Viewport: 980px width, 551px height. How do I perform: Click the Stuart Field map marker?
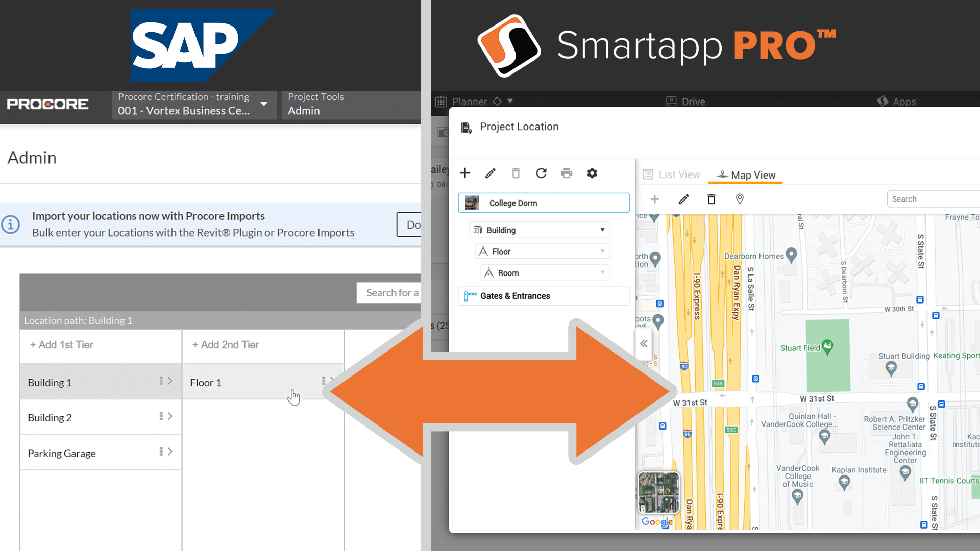click(827, 347)
